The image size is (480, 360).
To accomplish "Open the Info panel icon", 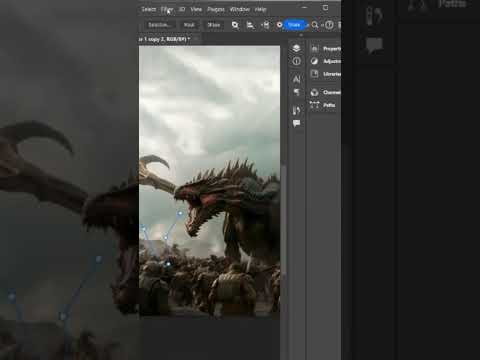I will coord(296,61).
